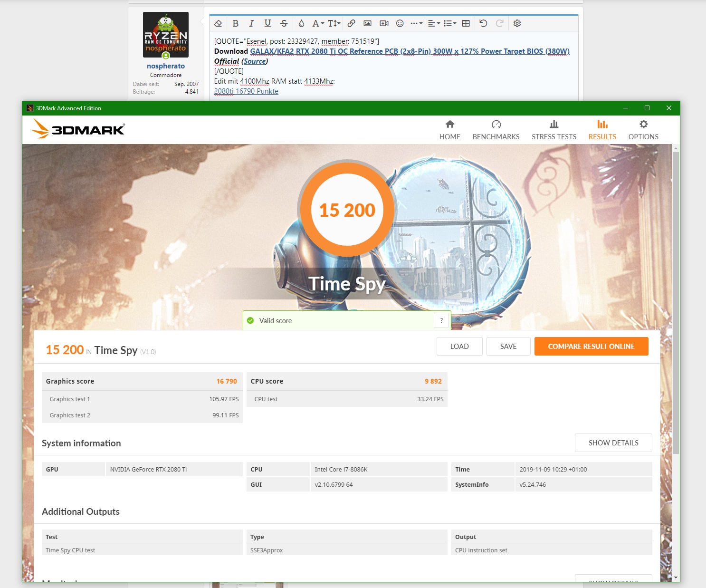
Task: Click the scrollbar up arrow in 3DMark
Action: pyautogui.click(x=676, y=148)
